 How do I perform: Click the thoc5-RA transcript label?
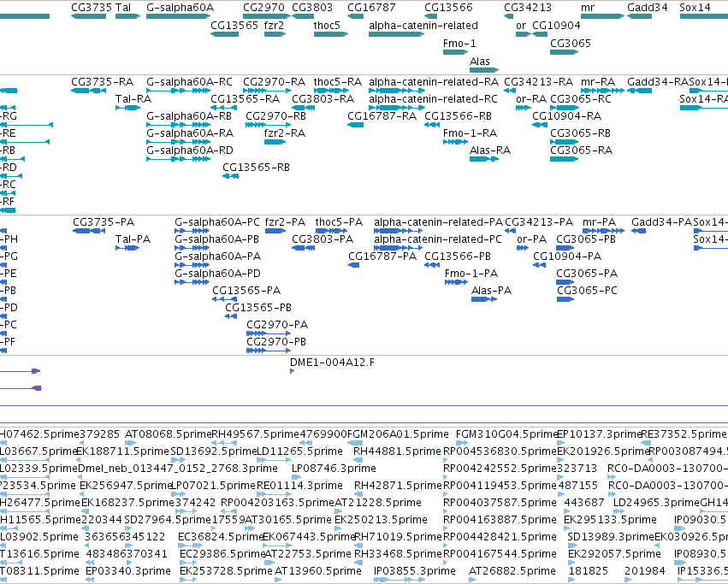[x=338, y=82]
